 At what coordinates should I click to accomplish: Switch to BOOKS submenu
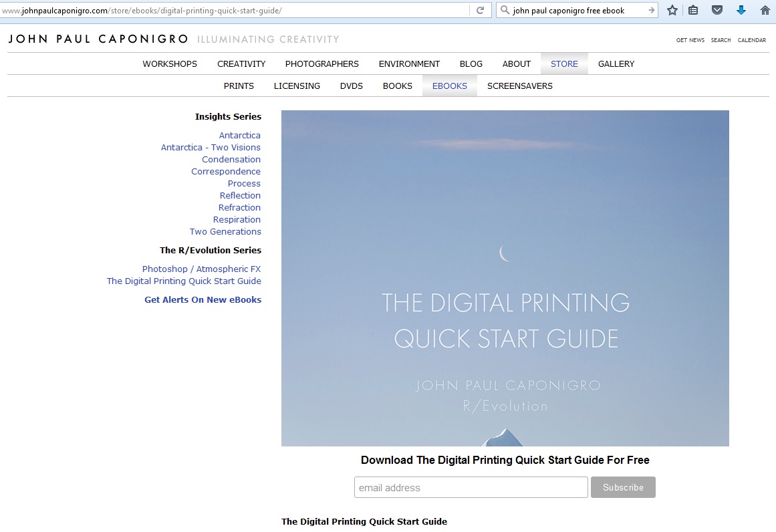[x=398, y=86]
